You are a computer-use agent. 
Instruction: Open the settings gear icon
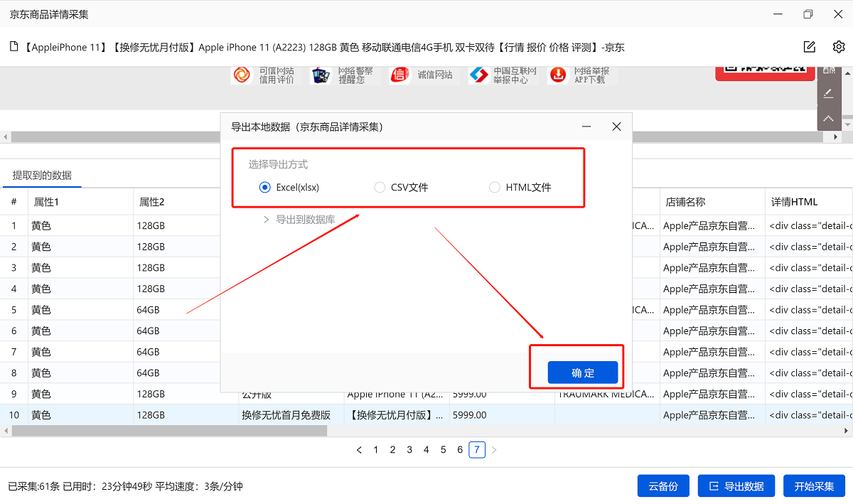839,47
